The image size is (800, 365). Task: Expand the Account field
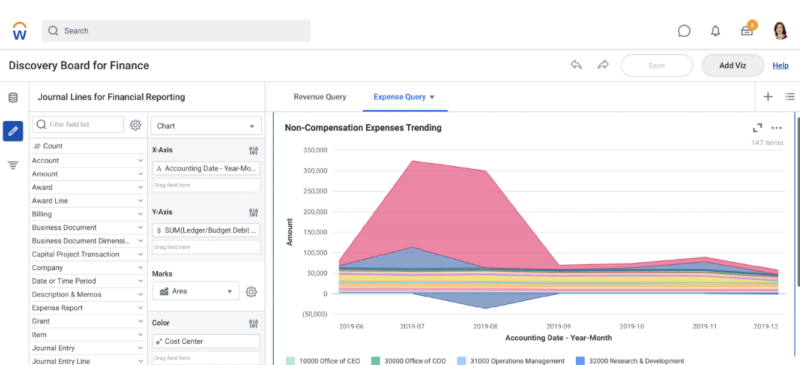click(x=140, y=160)
